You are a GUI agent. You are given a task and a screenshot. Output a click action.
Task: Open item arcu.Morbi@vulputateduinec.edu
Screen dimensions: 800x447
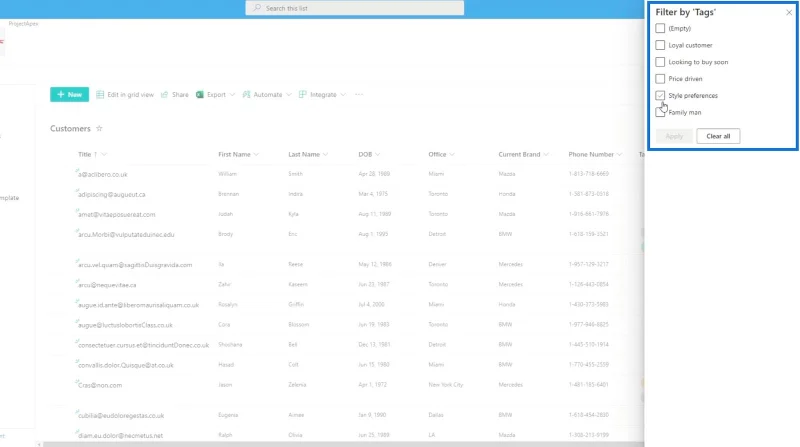click(126, 235)
